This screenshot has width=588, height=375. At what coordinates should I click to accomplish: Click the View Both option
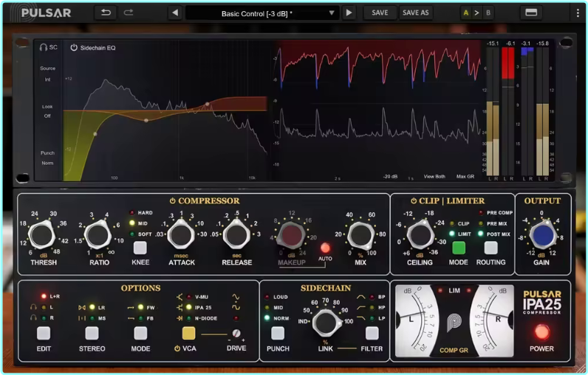[x=434, y=177]
